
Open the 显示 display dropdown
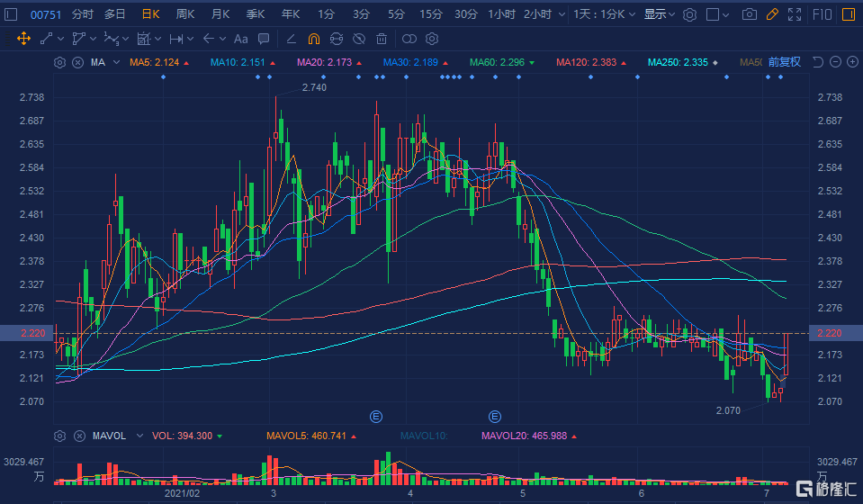pos(660,14)
